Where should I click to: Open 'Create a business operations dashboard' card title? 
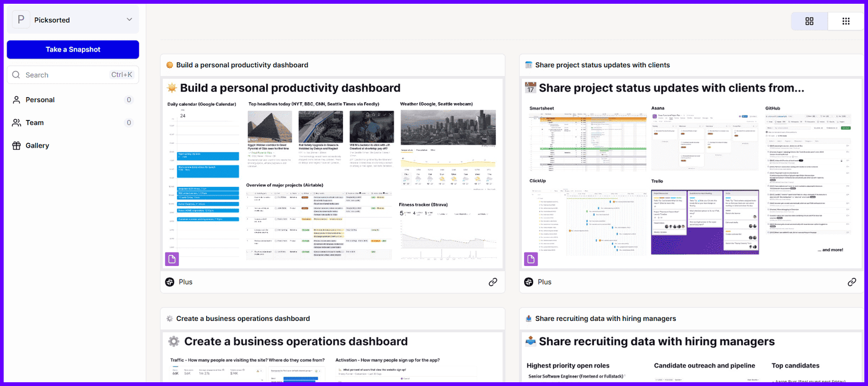(x=243, y=319)
